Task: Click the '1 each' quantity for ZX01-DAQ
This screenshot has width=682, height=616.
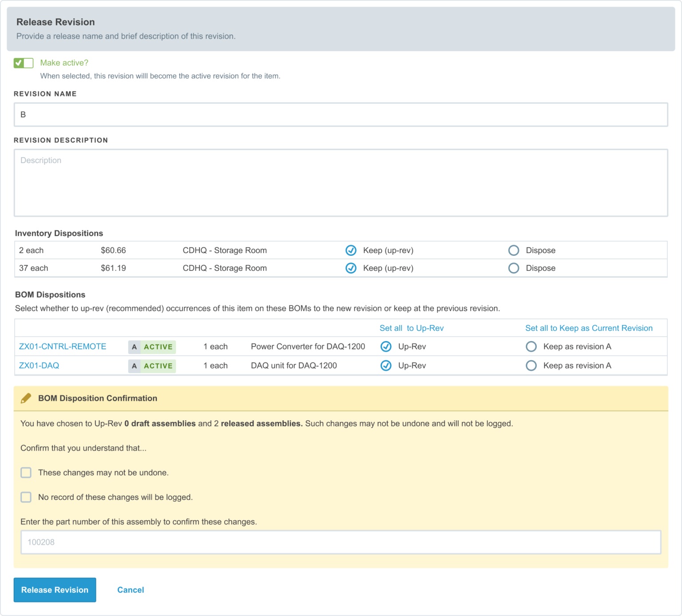Action: [x=215, y=366]
